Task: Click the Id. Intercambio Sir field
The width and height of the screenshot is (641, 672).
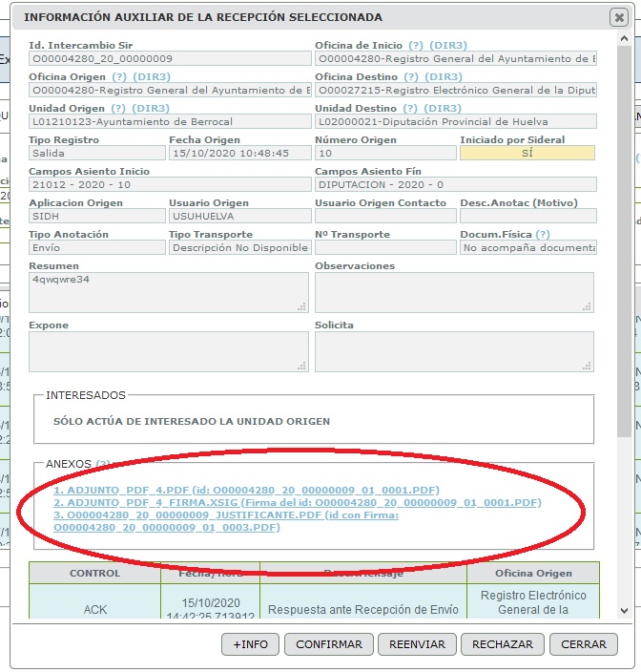Action: pyautogui.click(x=170, y=58)
